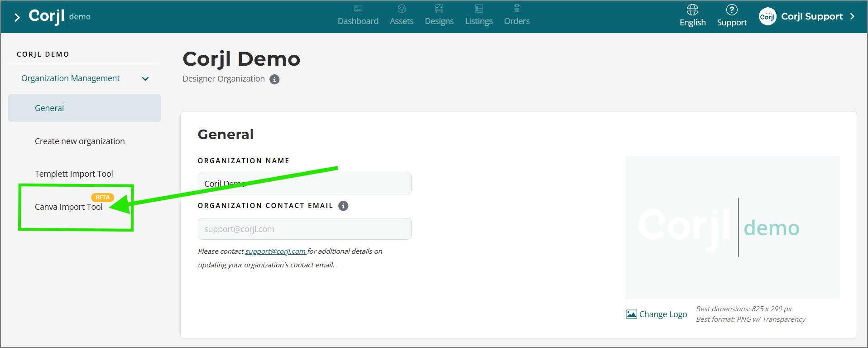Click the Listings document icon
This screenshot has width=868, height=348.
479,9
